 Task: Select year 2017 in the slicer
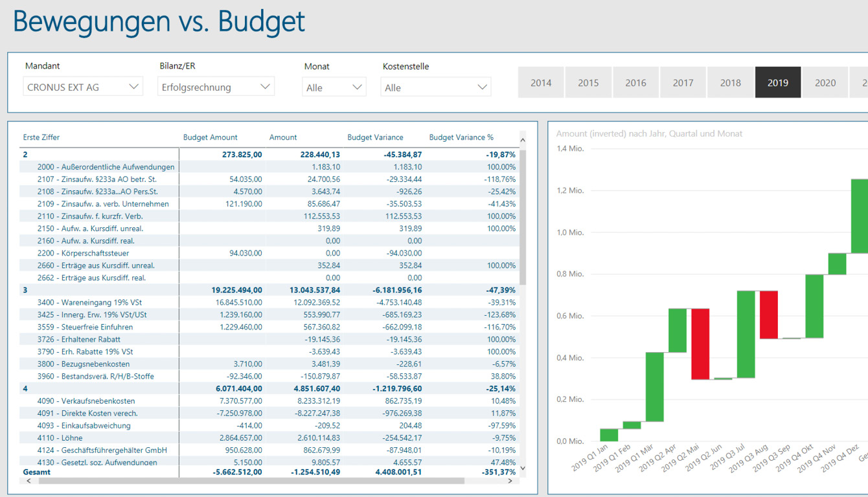tap(683, 83)
